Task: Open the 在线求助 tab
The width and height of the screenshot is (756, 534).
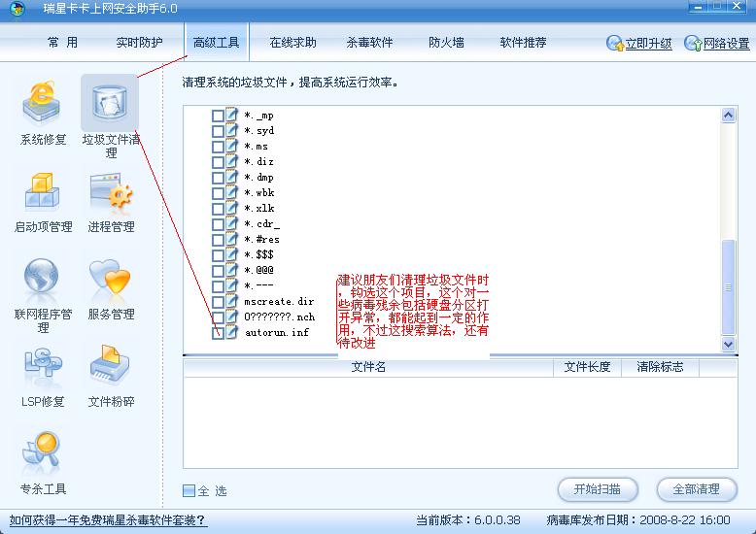Action: coord(293,43)
